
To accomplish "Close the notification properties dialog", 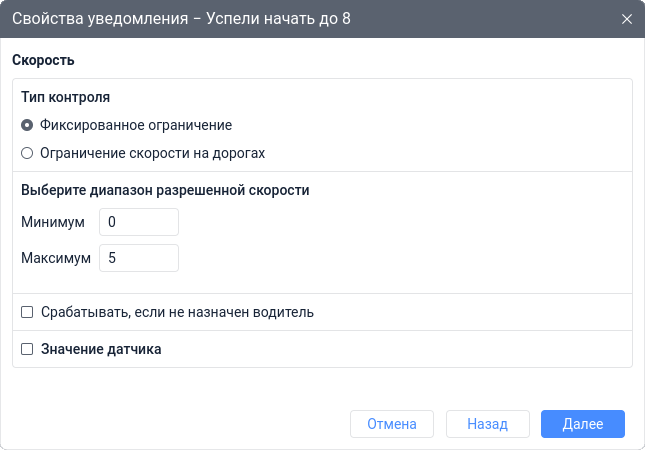I will [627, 19].
